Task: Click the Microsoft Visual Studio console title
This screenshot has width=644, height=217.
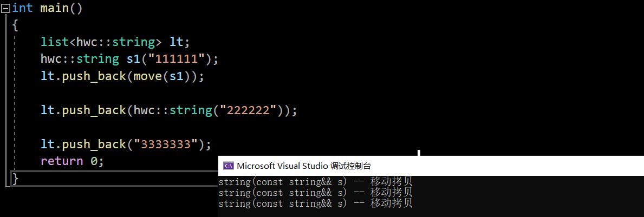Action: tap(304, 166)
